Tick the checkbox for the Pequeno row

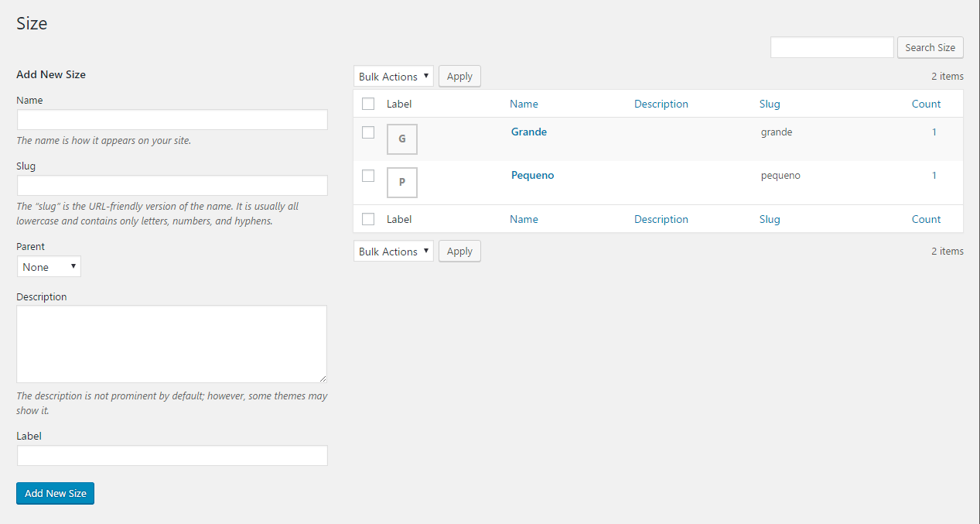click(368, 176)
